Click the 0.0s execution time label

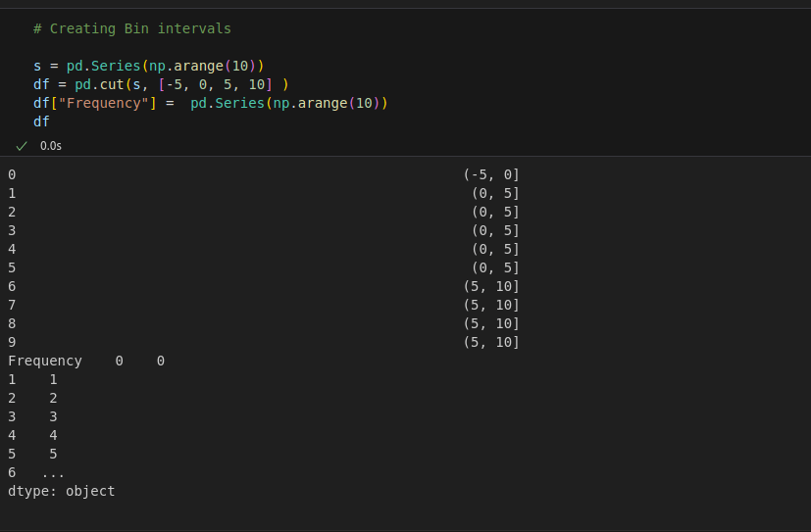(51, 146)
